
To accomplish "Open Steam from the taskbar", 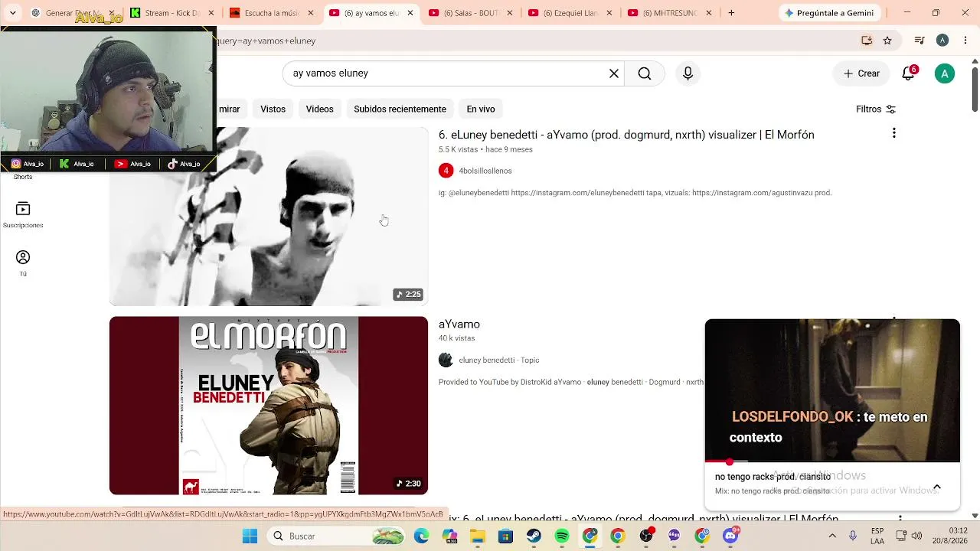I will pos(534,536).
